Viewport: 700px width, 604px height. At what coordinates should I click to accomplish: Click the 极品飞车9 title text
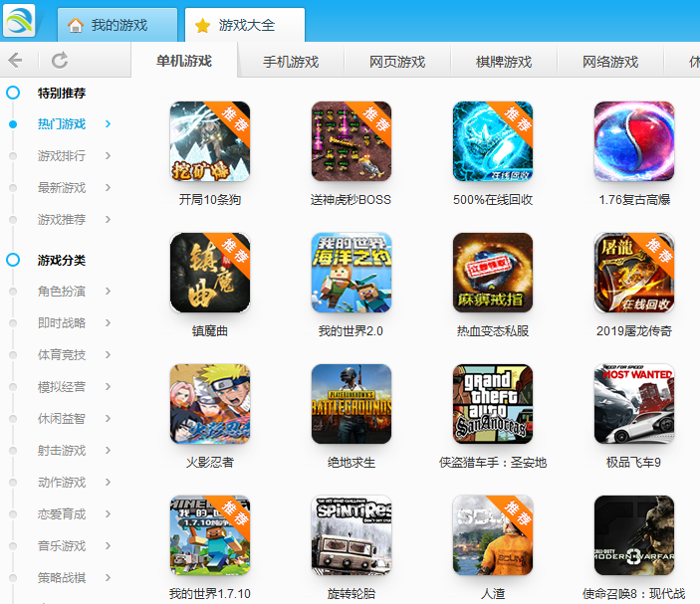click(x=634, y=463)
